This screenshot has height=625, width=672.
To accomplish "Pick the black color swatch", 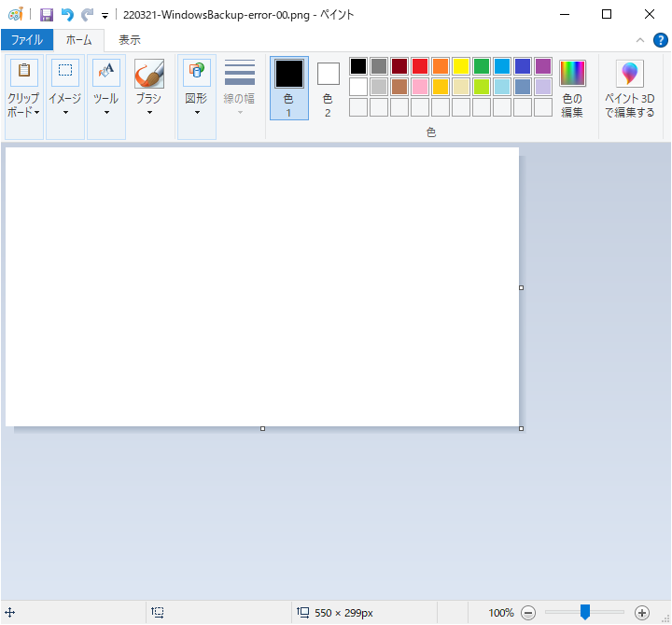I will [x=358, y=66].
